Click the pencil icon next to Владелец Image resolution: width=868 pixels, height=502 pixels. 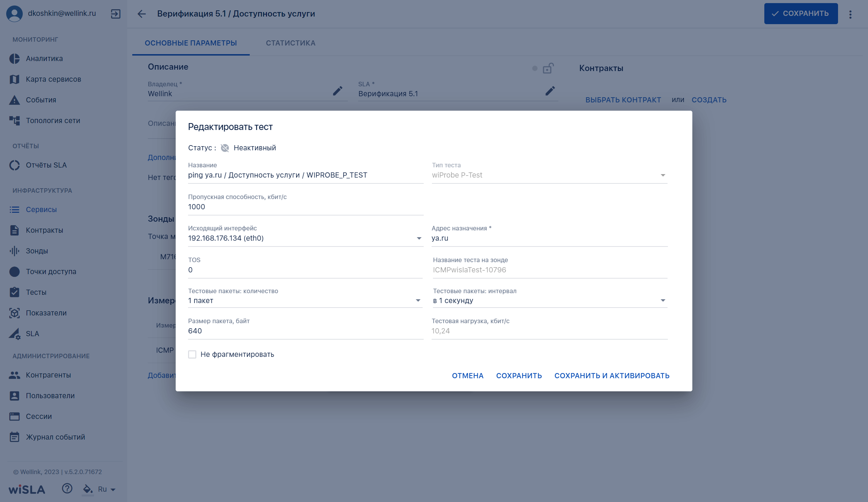338,91
